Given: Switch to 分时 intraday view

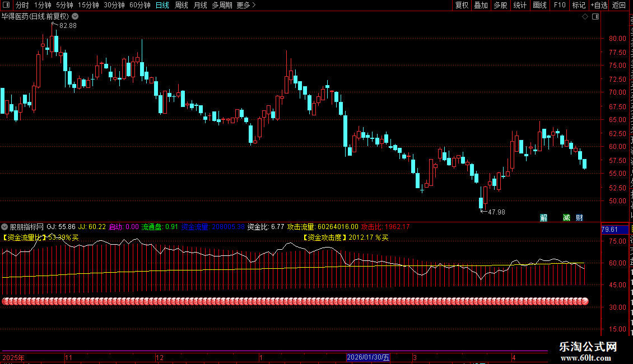Looking at the screenshot, I should coord(22,5).
